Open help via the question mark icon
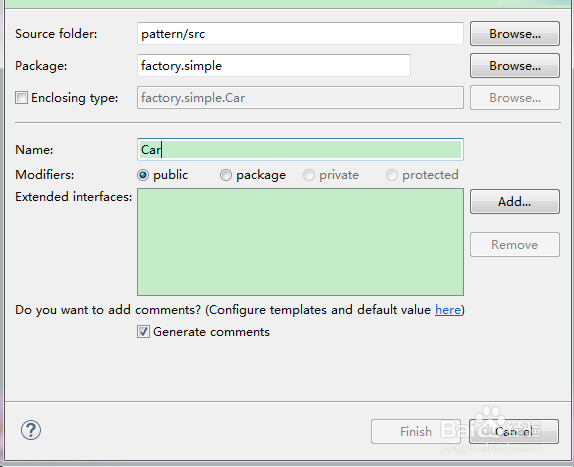The height and width of the screenshot is (467, 574). tap(31, 430)
